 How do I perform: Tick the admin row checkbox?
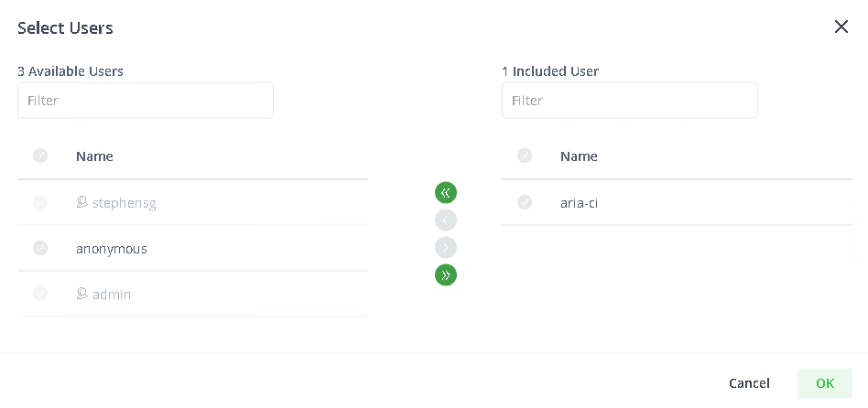[40, 294]
